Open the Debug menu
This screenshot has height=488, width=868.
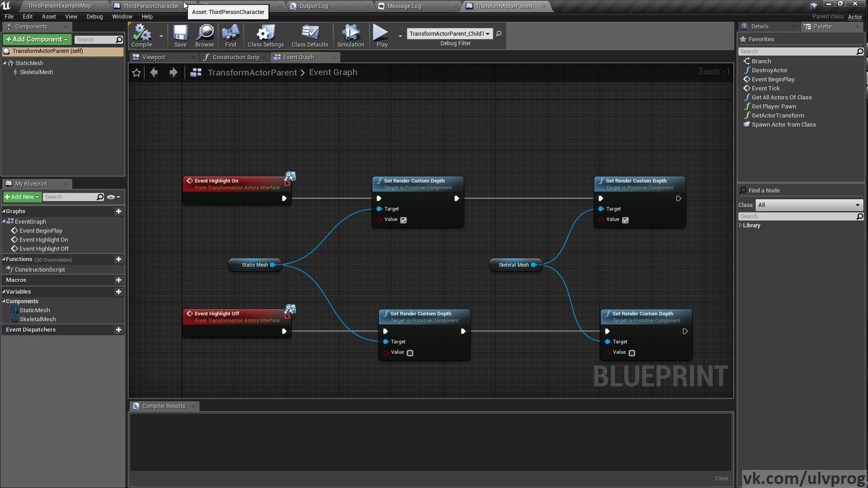pyautogui.click(x=94, y=16)
